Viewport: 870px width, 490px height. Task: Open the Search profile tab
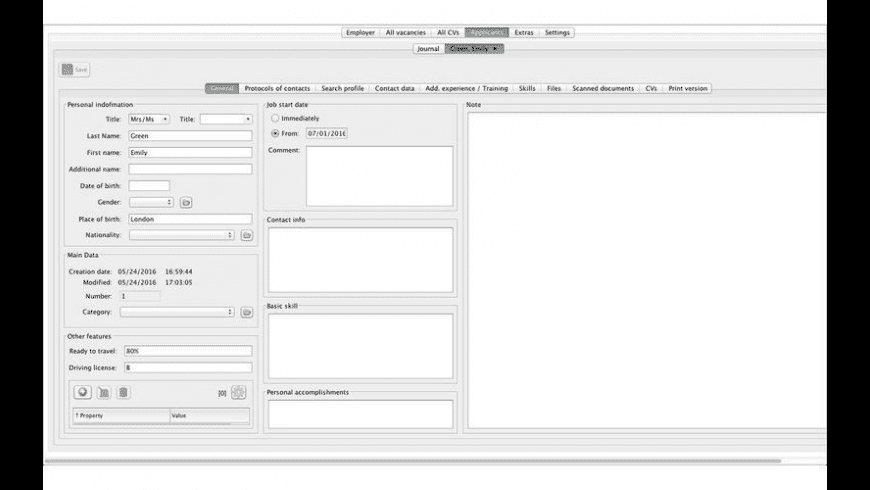coord(342,88)
